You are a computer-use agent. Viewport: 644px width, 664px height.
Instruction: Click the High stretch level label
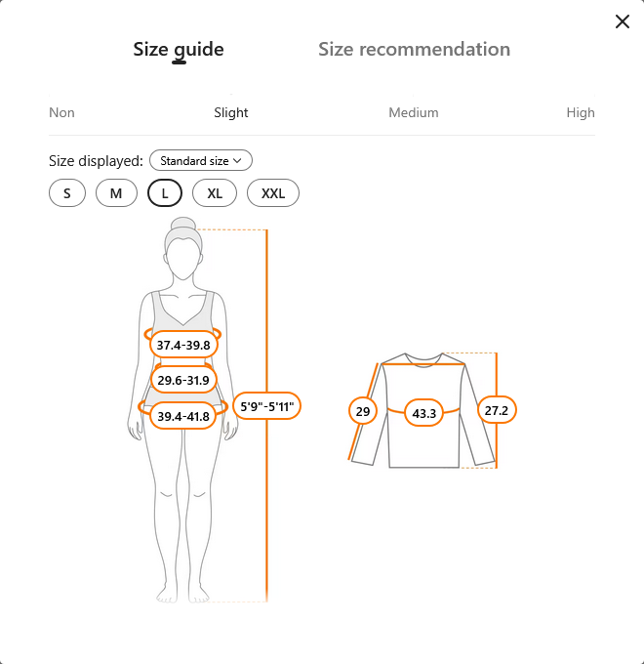[580, 112]
